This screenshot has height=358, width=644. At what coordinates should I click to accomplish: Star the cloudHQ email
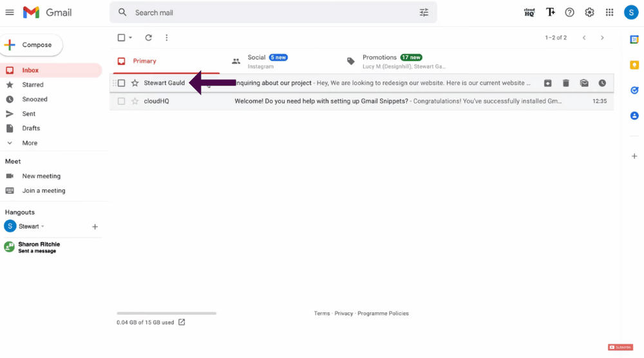click(135, 101)
